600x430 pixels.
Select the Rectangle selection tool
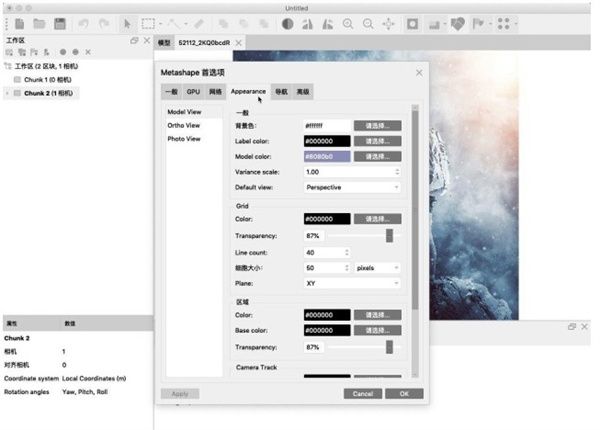coord(147,23)
